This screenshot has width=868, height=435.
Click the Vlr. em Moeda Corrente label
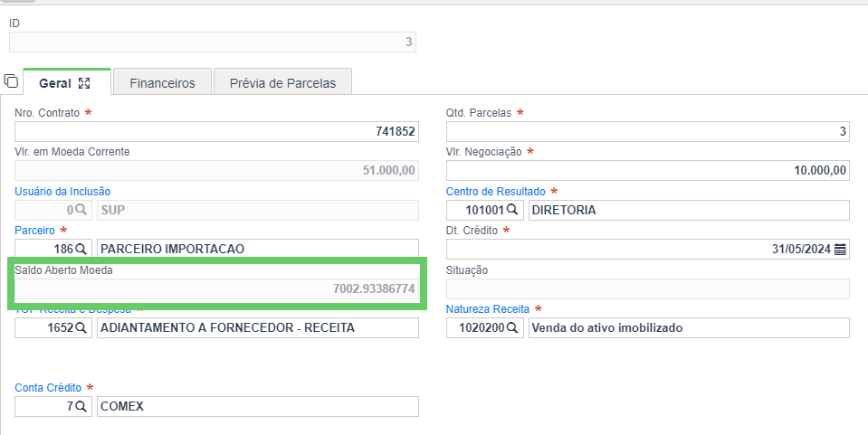[x=72, y=152]
